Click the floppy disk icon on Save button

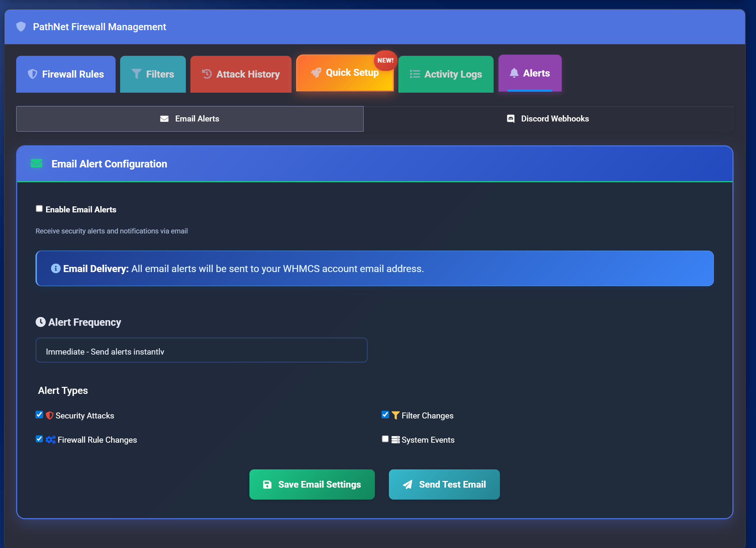click(267, 484)
